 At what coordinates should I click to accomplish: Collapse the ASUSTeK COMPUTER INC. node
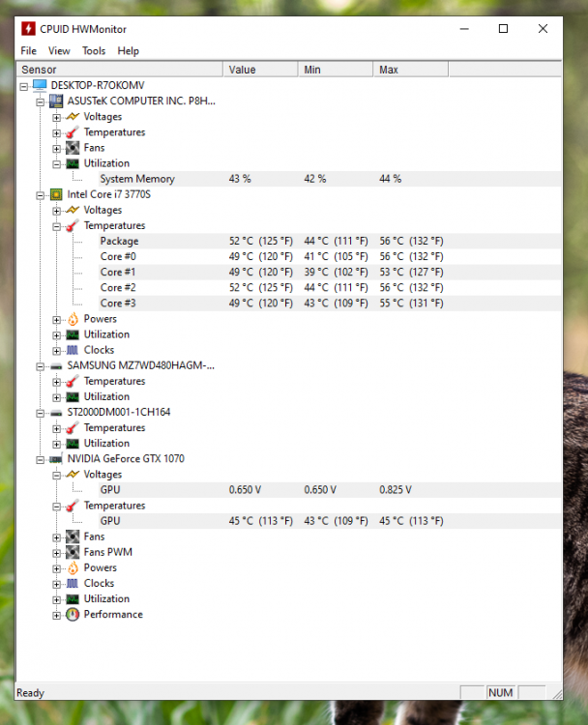click(41, 101)
